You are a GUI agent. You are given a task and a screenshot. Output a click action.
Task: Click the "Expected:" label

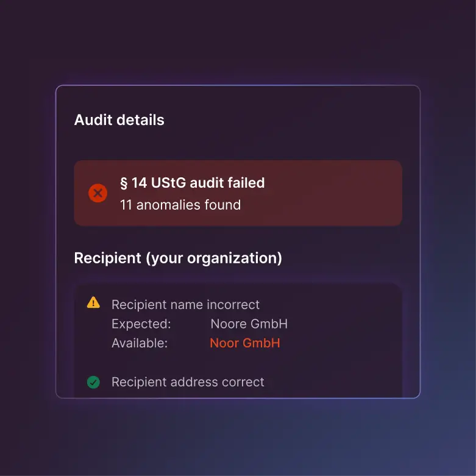pos(141,324)
